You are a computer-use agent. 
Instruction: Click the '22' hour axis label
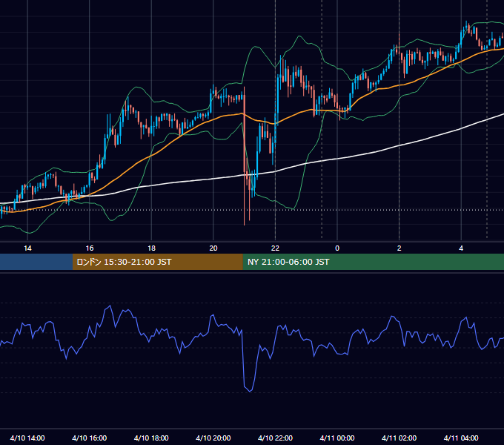point(275,248)
